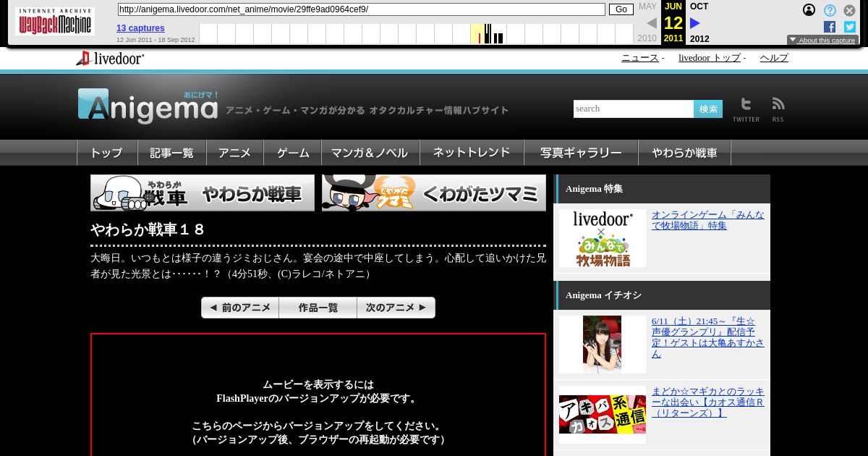Click the 検索 search button

[x=708, y=109]
